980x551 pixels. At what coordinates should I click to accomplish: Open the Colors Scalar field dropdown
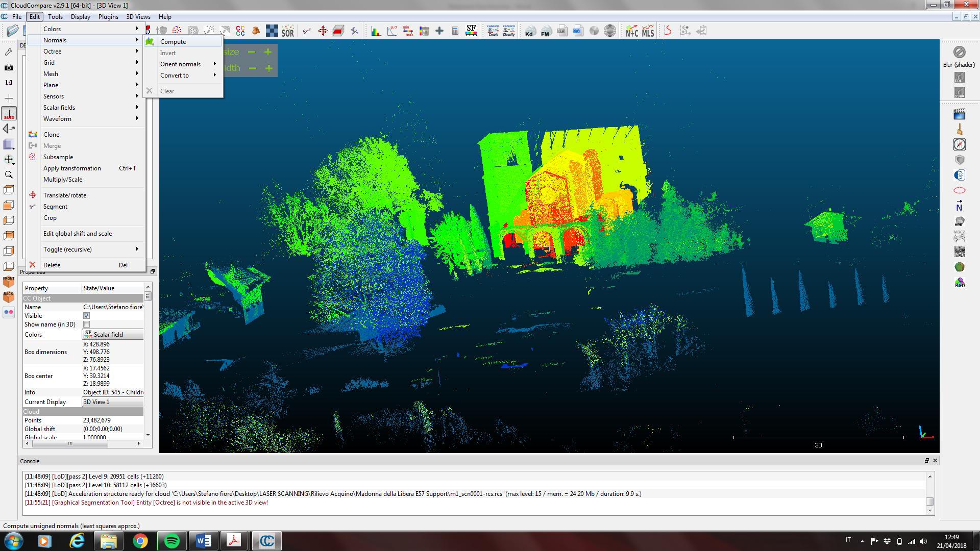(x=113, y=335)
